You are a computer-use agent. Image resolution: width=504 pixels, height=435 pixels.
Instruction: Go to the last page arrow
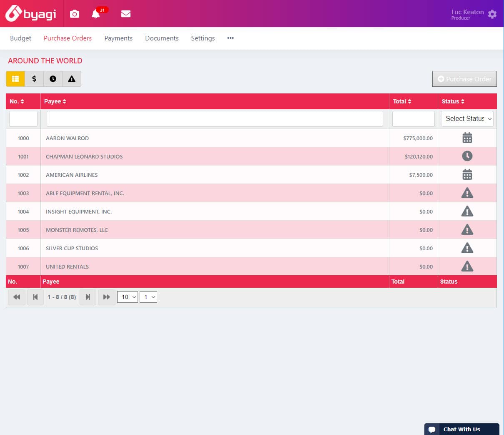pyautogui.click(x=106, y=297)
